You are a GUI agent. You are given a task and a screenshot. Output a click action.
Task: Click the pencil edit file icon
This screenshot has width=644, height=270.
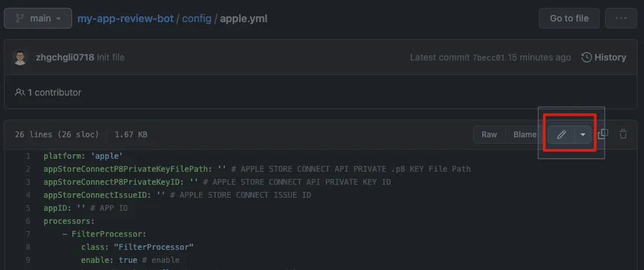tap(561, 135)
